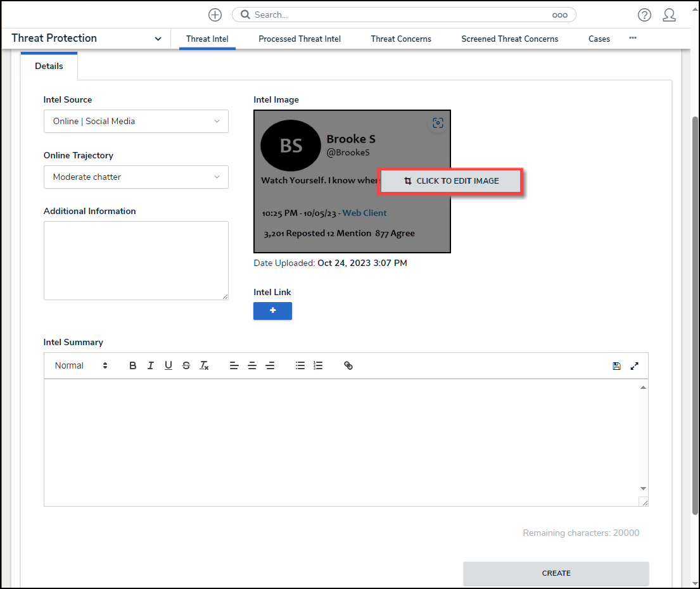
Task: Click the save icon in the editor toolbar
Action: tap(616, 366)
